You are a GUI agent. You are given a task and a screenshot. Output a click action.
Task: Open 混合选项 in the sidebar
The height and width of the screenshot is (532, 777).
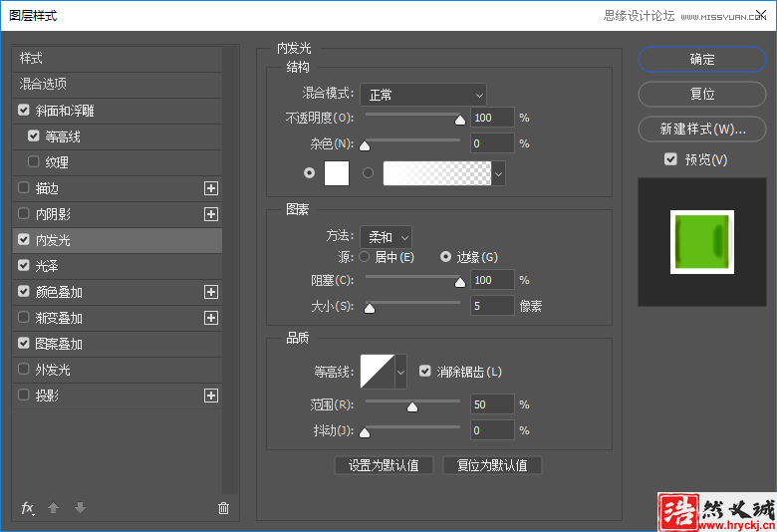118,85
